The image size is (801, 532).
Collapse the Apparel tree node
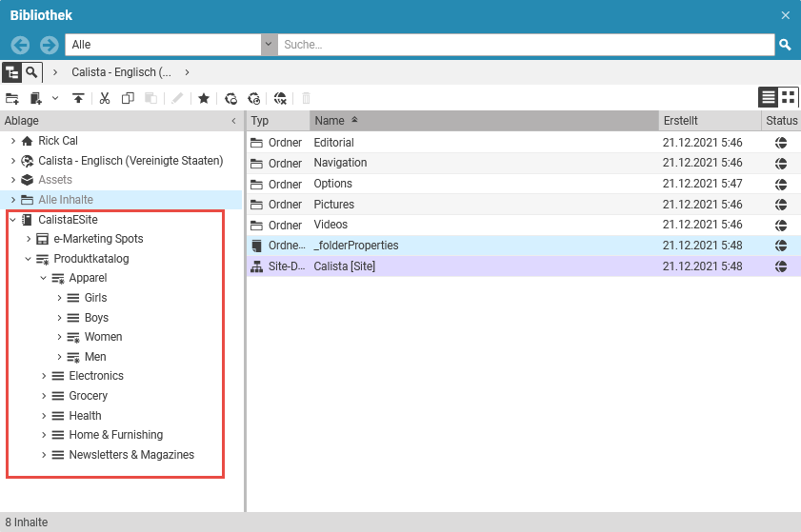[44, 279]
